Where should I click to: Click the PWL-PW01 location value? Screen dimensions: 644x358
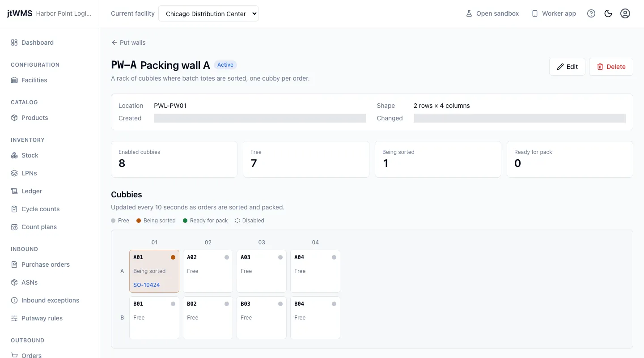(170, 106)
